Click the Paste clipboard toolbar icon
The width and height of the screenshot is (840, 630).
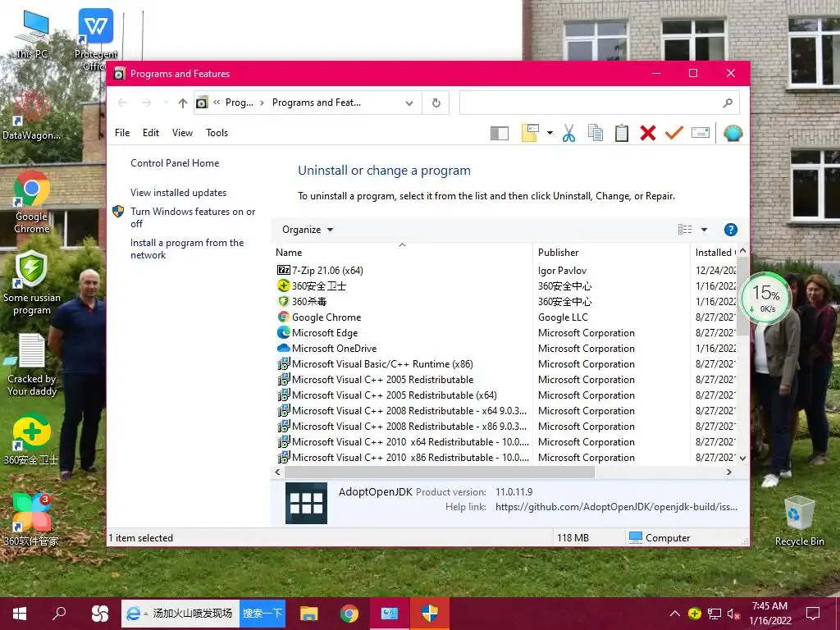(622, 133)
